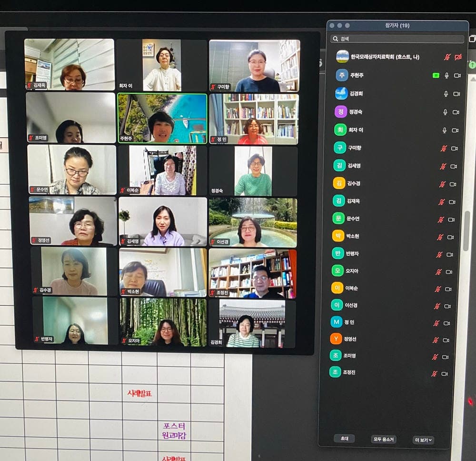Expand the 더 보기 dropdown

[423, 440]
